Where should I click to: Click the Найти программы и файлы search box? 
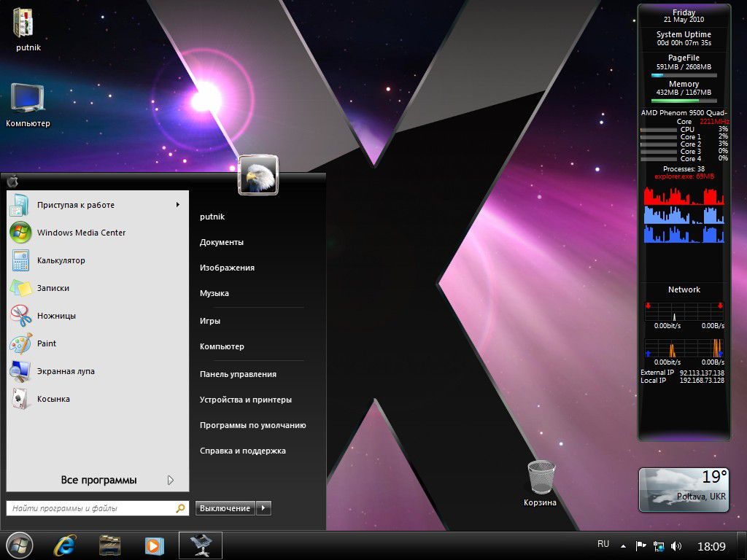click(x=91, y=508)
